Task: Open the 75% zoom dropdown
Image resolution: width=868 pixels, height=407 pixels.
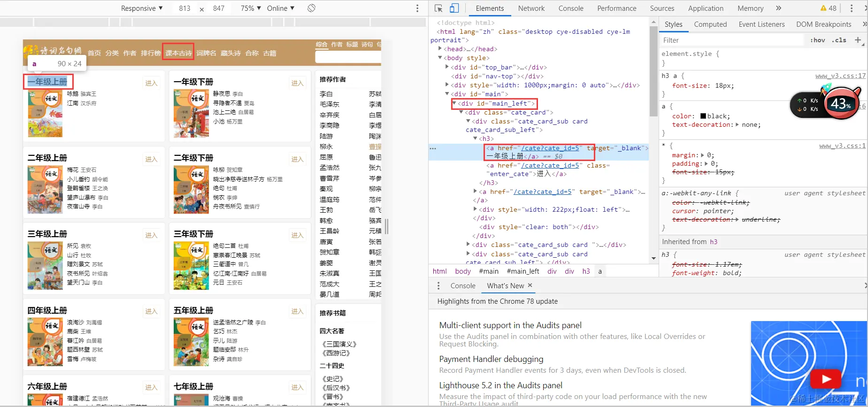Action: coord(251,8)
